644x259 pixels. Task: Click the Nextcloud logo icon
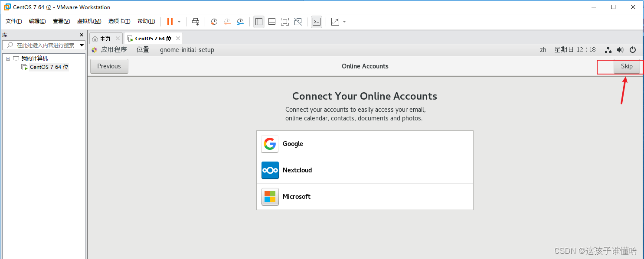[x=270, y=170]
